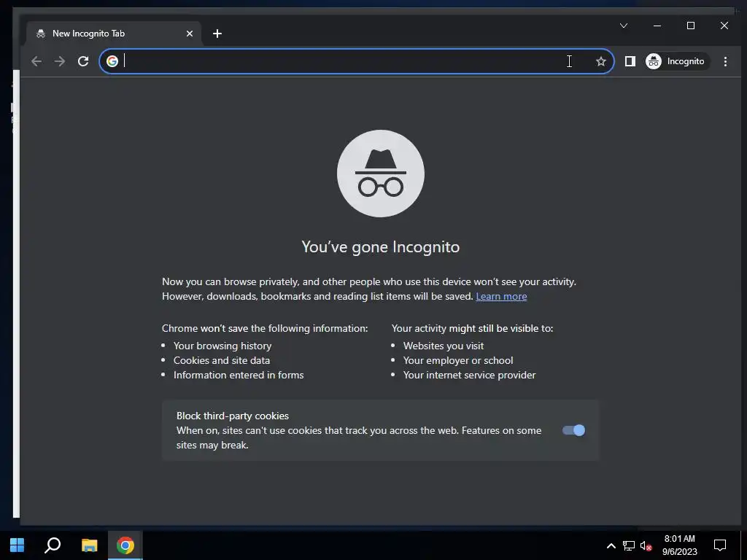Open the taskbar clock and date
Viewport: 747px width, 560px height.
coord(679,545)
